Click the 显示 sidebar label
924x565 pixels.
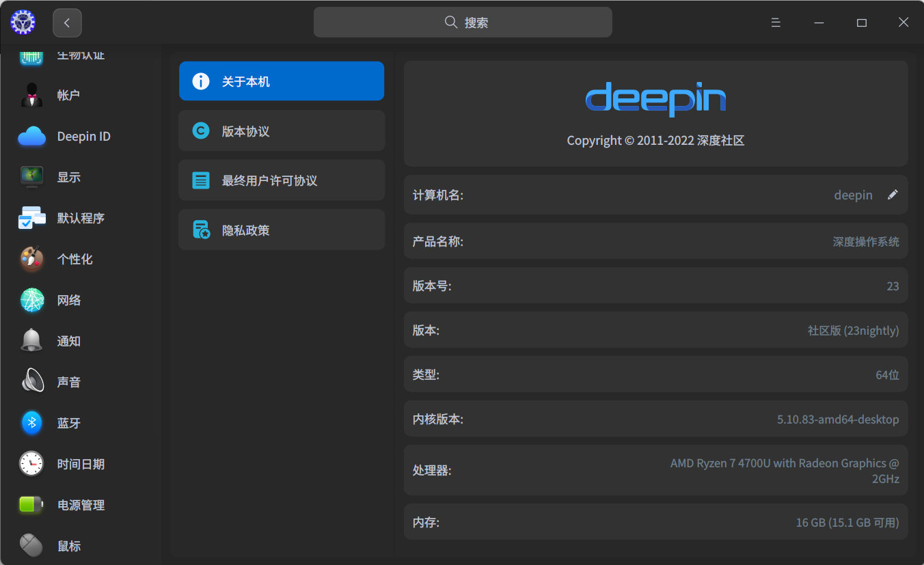68,177
